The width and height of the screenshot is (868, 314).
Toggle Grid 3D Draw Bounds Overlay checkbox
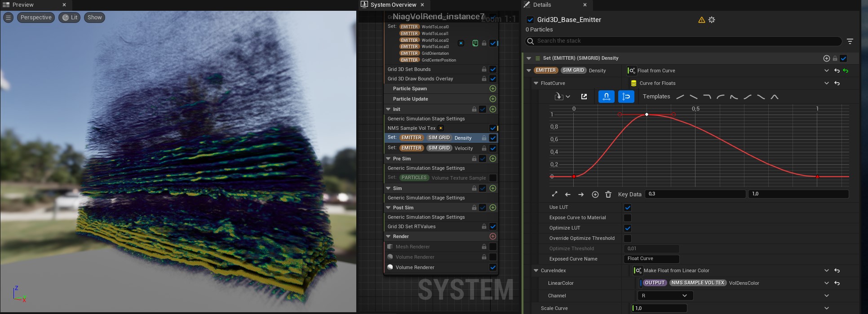click(x=493, y=79)
